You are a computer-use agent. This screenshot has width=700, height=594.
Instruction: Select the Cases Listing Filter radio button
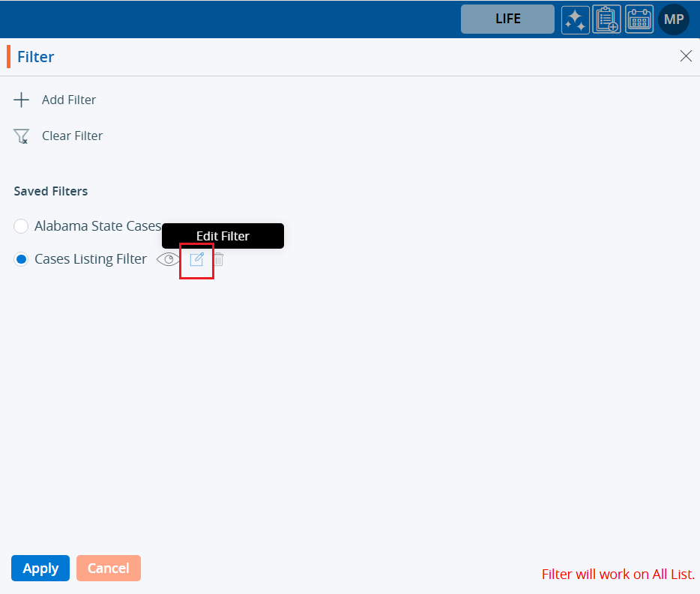(21, 259)
